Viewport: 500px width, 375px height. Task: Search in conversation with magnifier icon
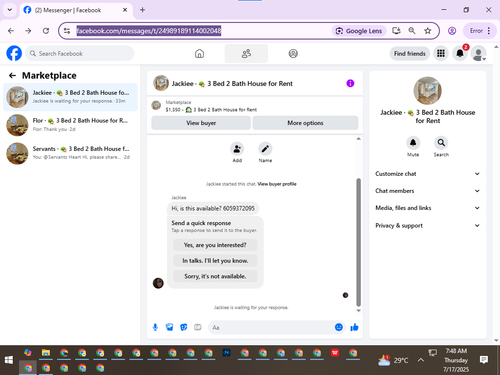(x=441, y=143)
